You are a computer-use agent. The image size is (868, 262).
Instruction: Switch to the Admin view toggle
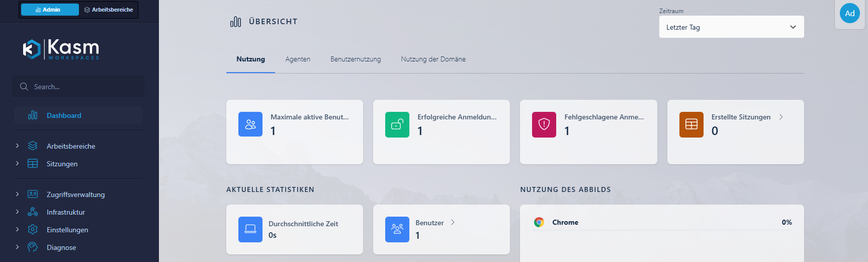pyautogui.click(x=50, y=10)
